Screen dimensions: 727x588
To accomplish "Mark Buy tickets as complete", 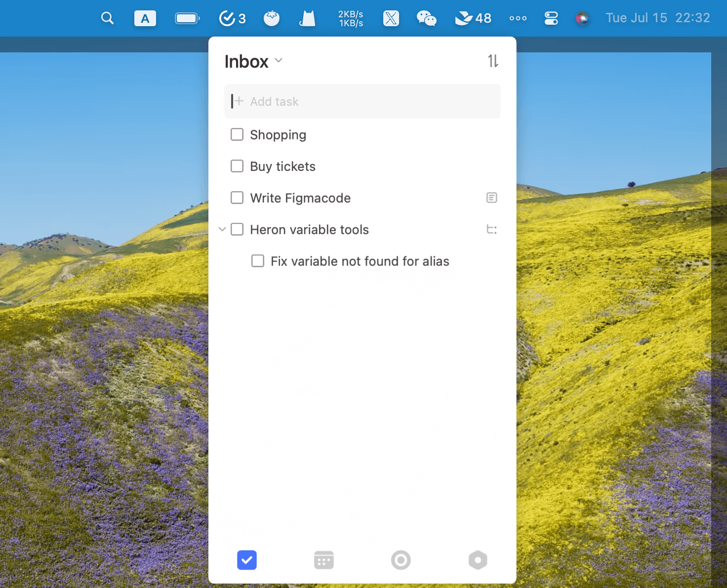I will (237, 167).
